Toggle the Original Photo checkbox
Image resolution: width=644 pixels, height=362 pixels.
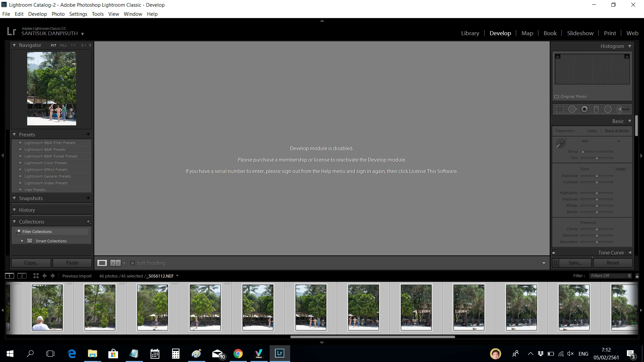click(557, 97)
